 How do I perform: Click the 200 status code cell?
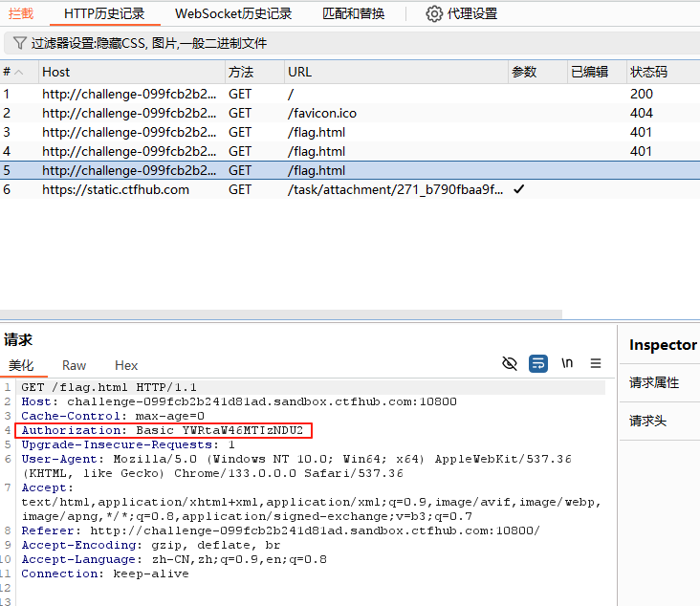click(642, 95)
